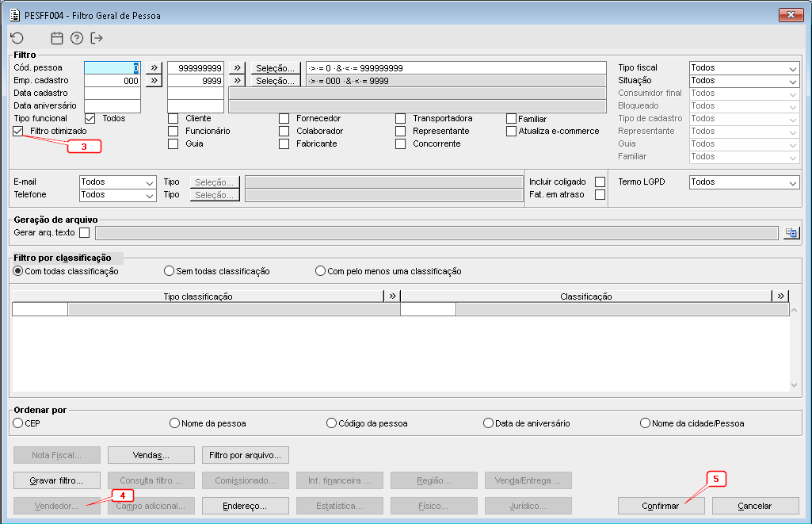Select Com todas classificação radio option
The height and width of the screenshot is (524, 812).
tap(18, 271)
